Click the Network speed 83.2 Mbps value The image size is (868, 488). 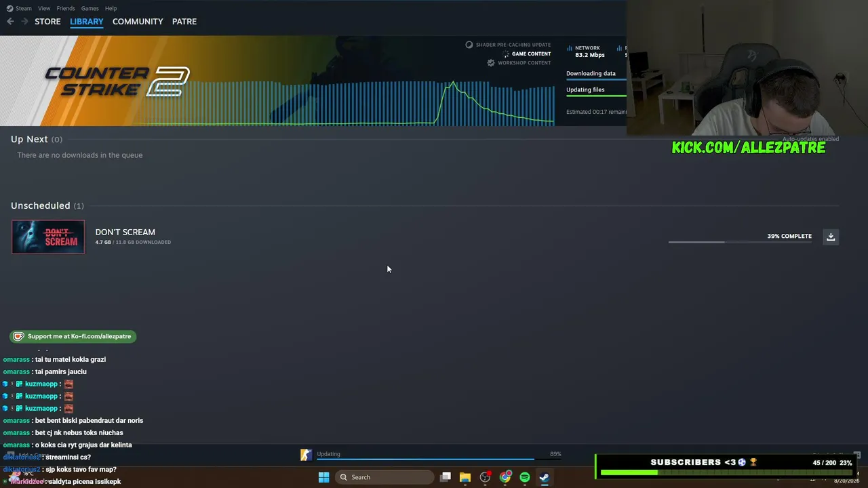[x=590, y=55]
